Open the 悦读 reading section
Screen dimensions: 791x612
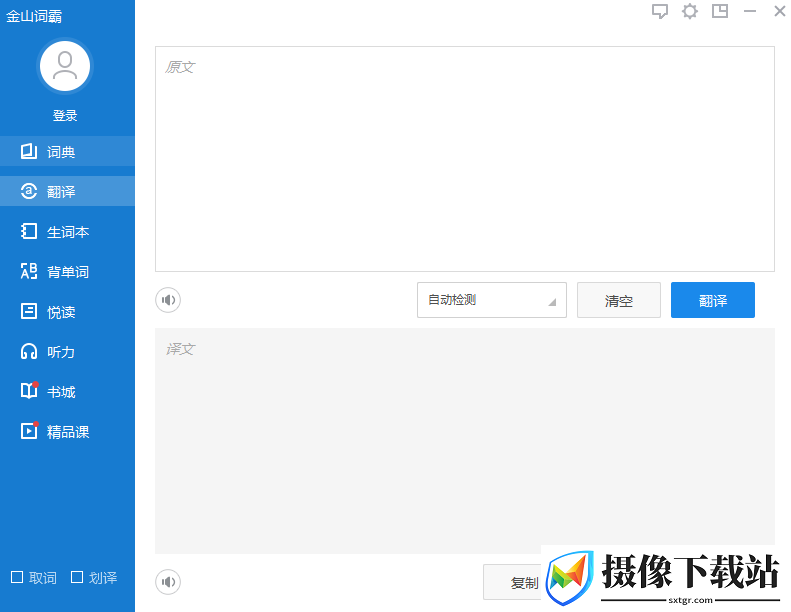click(x=67, y=312)
